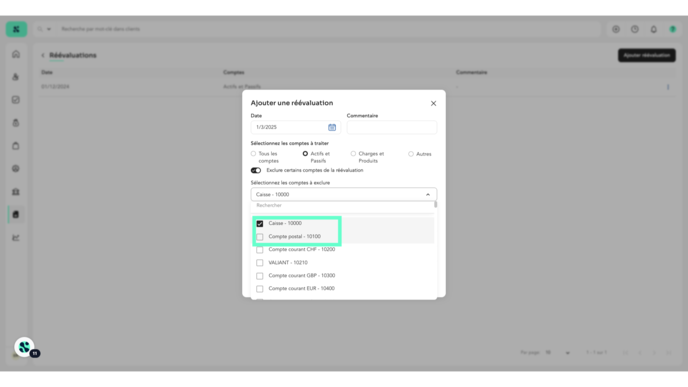The image size is (688, 387).
Task: Click the Rechercher field in dropdown
Action: pos(342,206)
